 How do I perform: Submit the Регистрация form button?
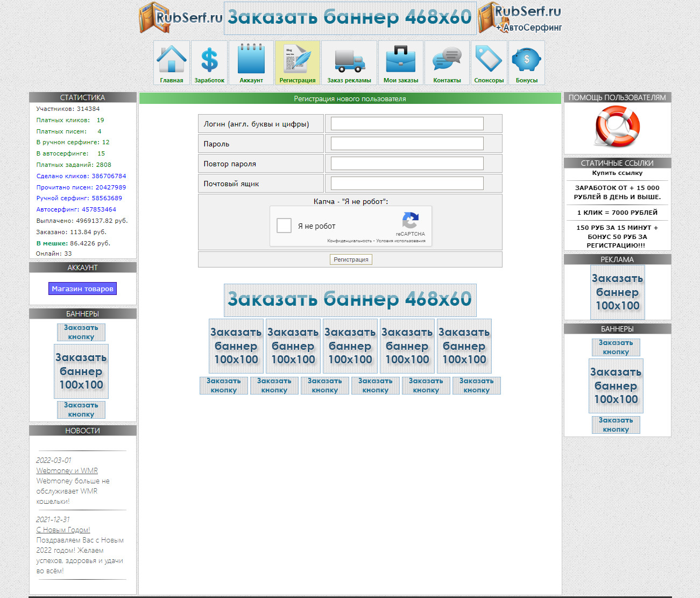351,259
